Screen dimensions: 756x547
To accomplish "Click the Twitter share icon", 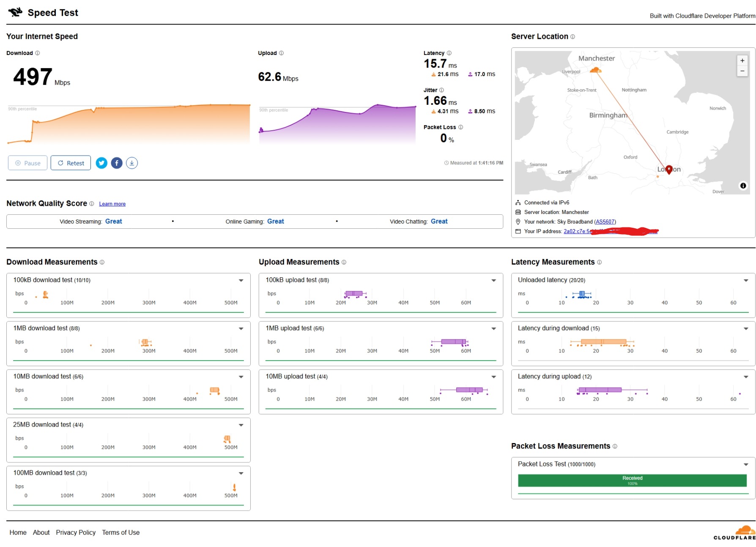I will pos(101,163).
